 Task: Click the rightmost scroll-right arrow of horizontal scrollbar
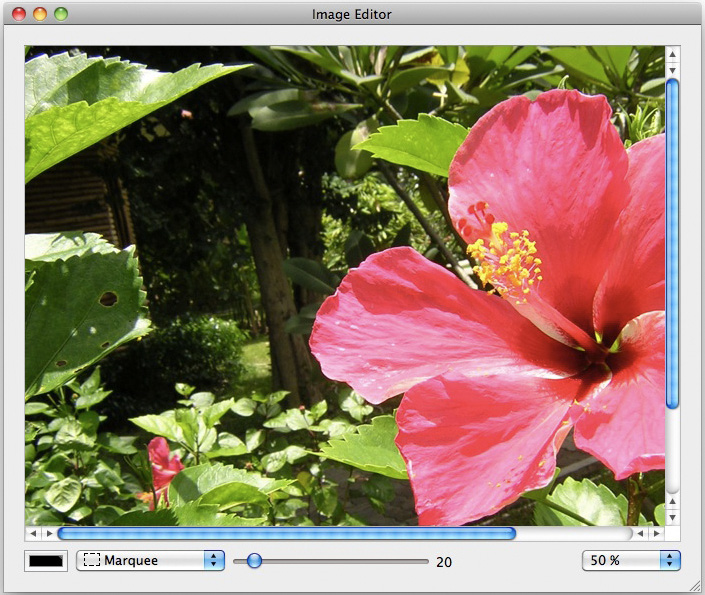coord(656,533)
